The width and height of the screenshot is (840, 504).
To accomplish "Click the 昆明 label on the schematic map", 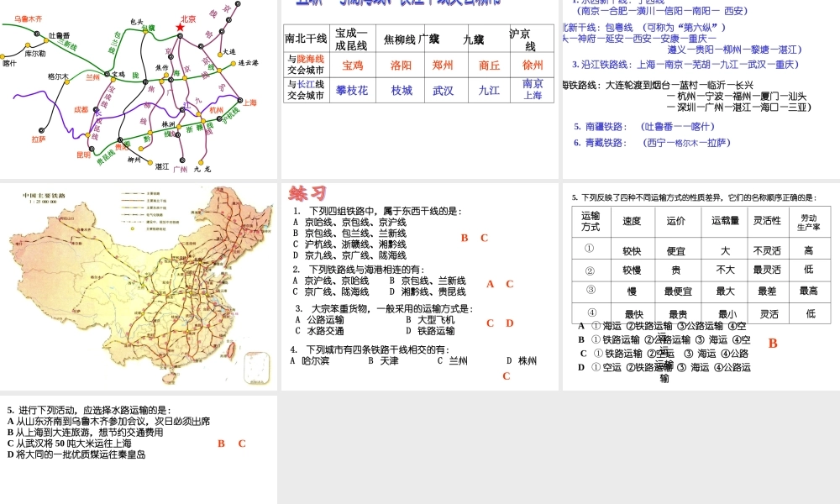I will pos(83,155).
